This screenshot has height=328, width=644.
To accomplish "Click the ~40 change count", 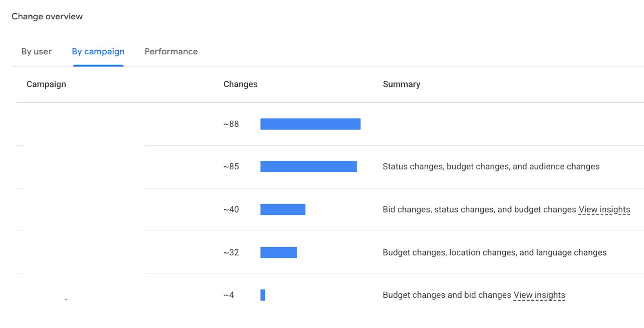I will click(x=231, y=209).
